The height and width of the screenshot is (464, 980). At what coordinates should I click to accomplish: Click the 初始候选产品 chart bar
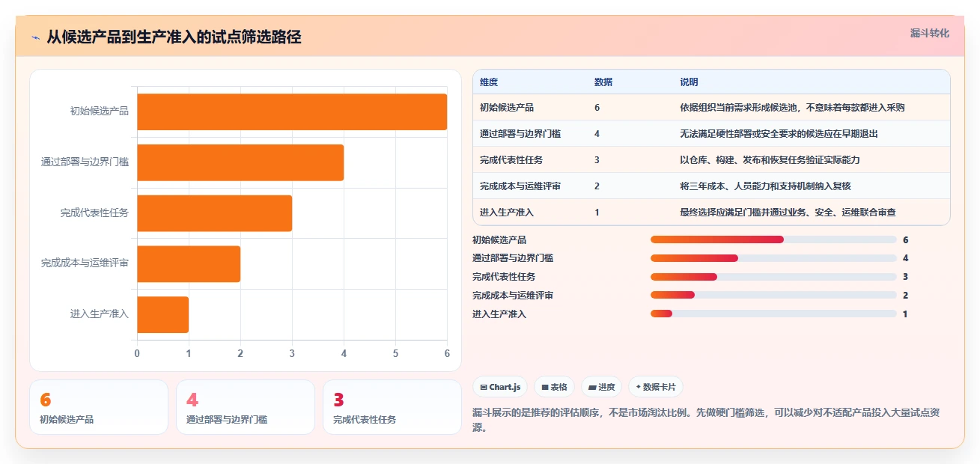pos(292,112)
